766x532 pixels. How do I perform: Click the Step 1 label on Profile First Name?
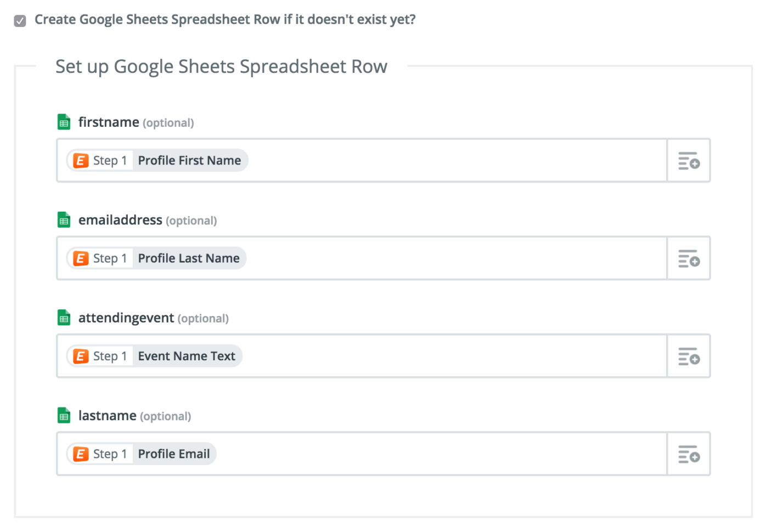coord(109,160)
